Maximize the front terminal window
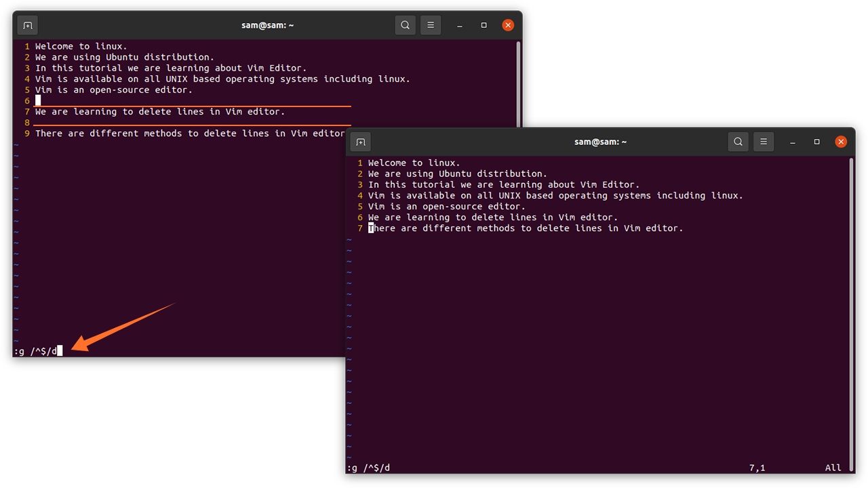 pos(816,142)
